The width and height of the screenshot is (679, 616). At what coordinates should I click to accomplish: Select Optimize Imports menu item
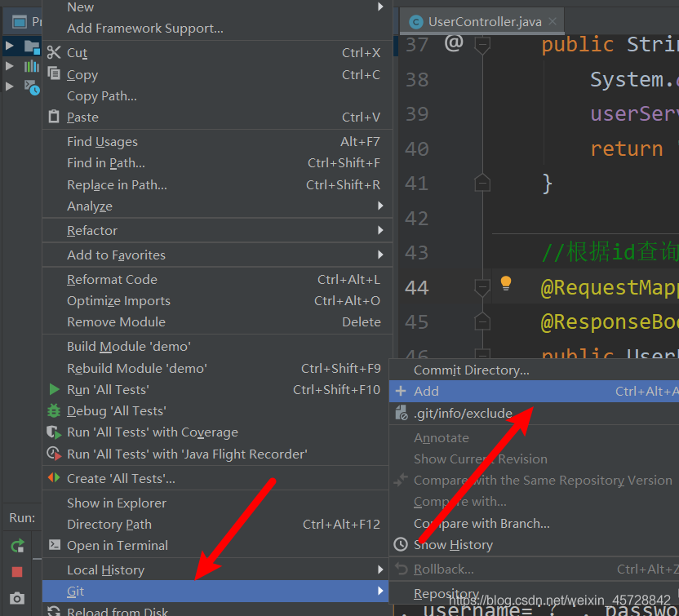click(x=217, y=300)
